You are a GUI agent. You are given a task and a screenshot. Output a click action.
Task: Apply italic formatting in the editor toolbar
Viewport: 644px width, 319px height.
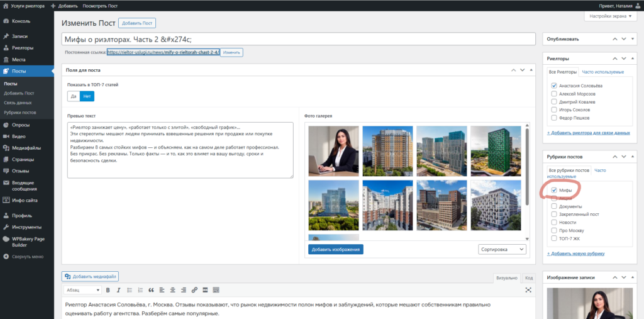119,290
